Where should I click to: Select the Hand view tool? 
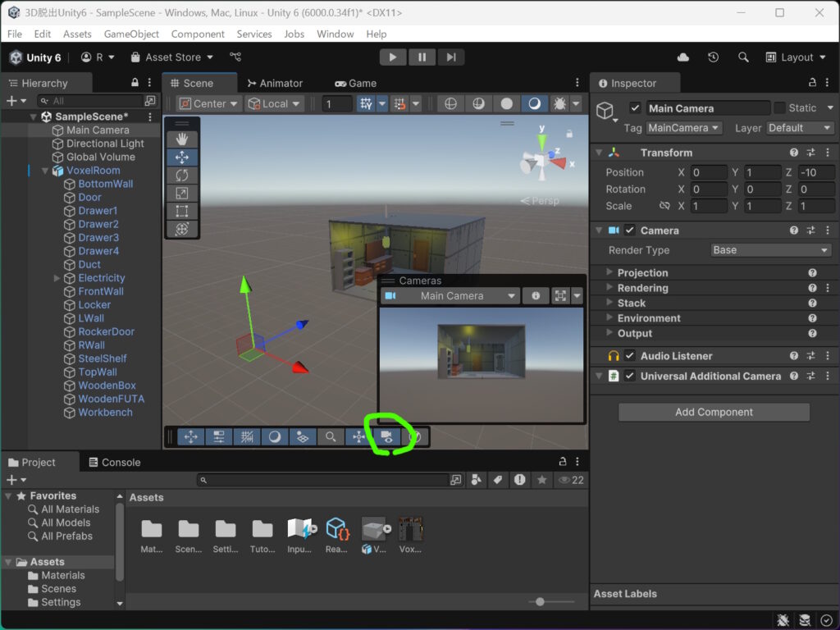coord(181,139)
